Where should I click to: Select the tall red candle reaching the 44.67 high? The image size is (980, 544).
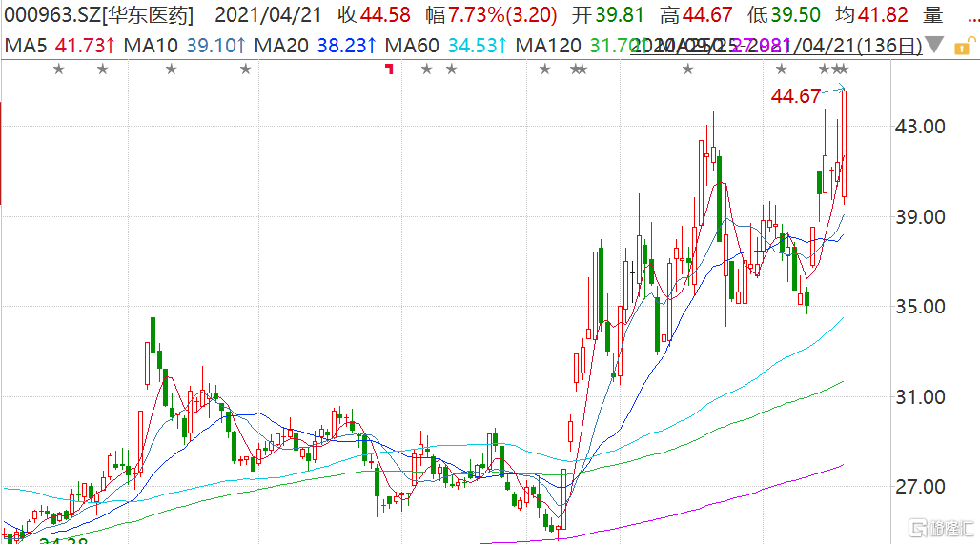point(845,147)
